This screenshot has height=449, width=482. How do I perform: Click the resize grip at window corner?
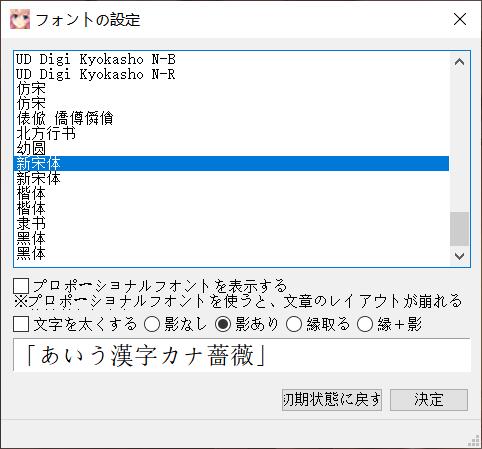tap(474, 441)
